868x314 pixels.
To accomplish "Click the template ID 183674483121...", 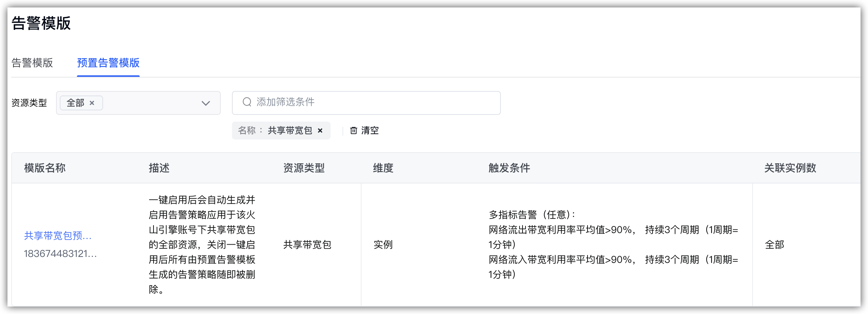I will 60,254.
